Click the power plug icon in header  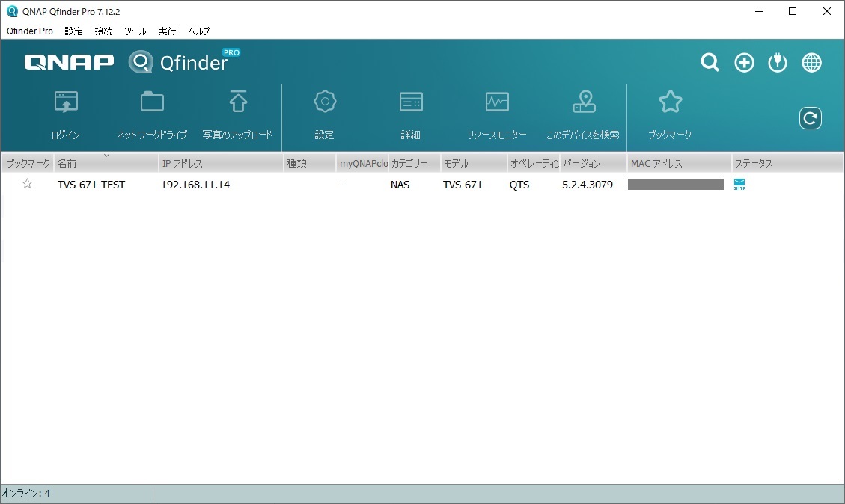[778, 63]
